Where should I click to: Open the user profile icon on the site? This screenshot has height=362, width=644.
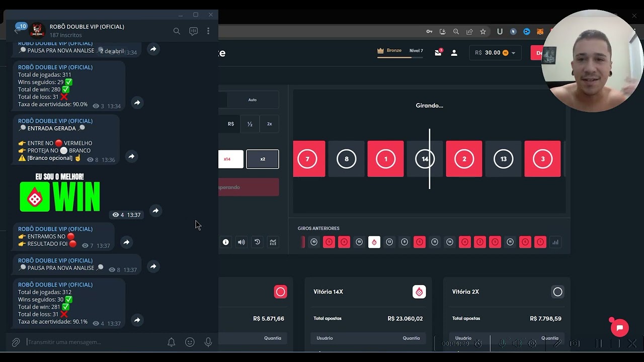pyautogui.click(x=454, y=53)
